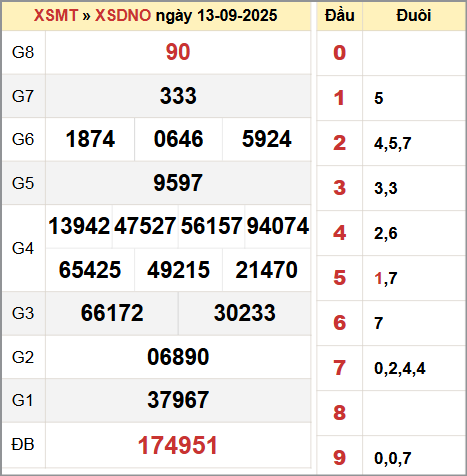Click G4 number 13942
467x476 pixels.
(79, 226)
